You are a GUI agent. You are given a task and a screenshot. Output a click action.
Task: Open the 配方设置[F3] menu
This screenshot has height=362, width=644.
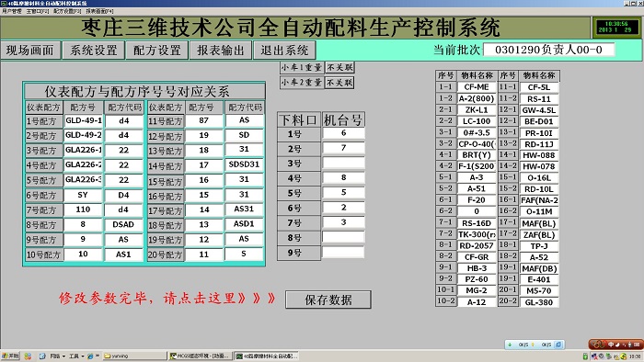[x=67, y=11]
